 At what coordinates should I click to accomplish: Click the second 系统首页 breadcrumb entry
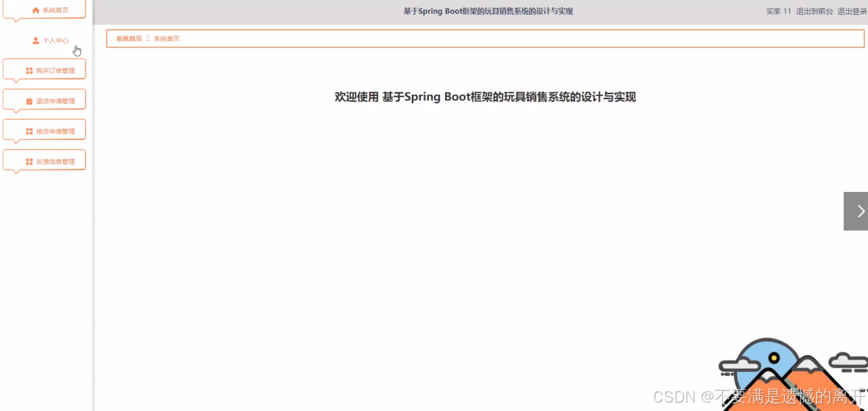click(x=166, y=39)
